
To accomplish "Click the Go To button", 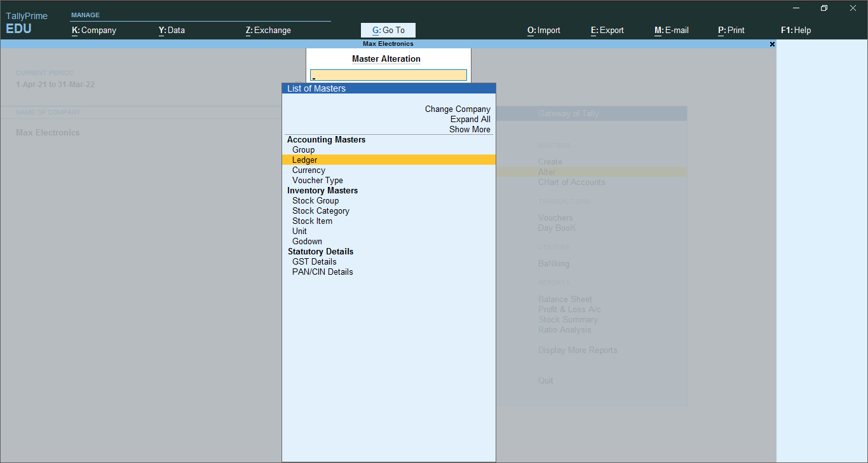I will pos(388,30).
